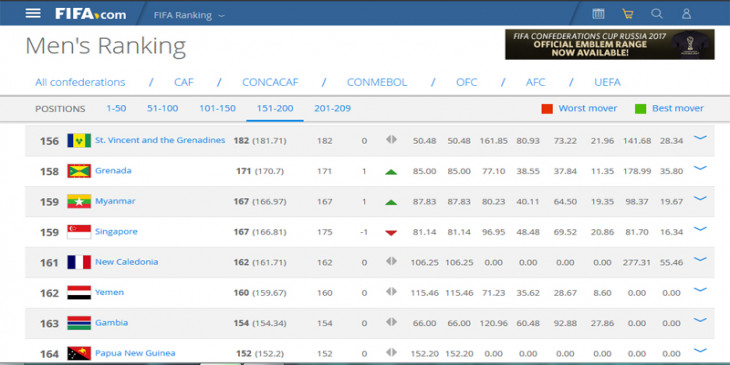Image resolution: width=730 pixels, height=365 pixels.
Task: Open the Grenada team link
Action: point(113,170)
